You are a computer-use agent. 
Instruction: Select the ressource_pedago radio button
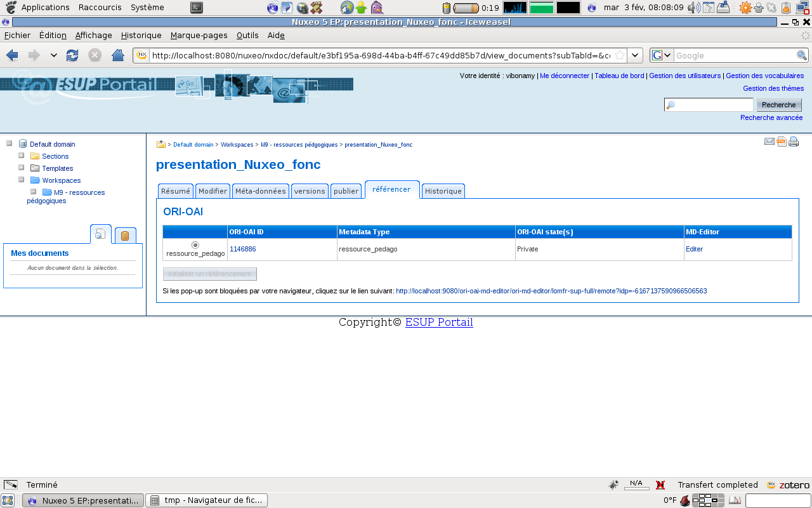195,245
